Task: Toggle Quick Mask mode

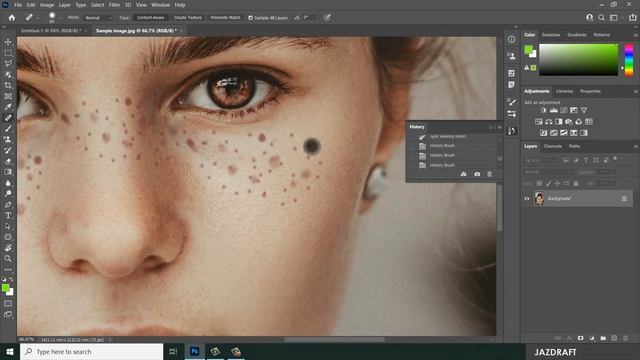Action: click(x=8, y=304)
